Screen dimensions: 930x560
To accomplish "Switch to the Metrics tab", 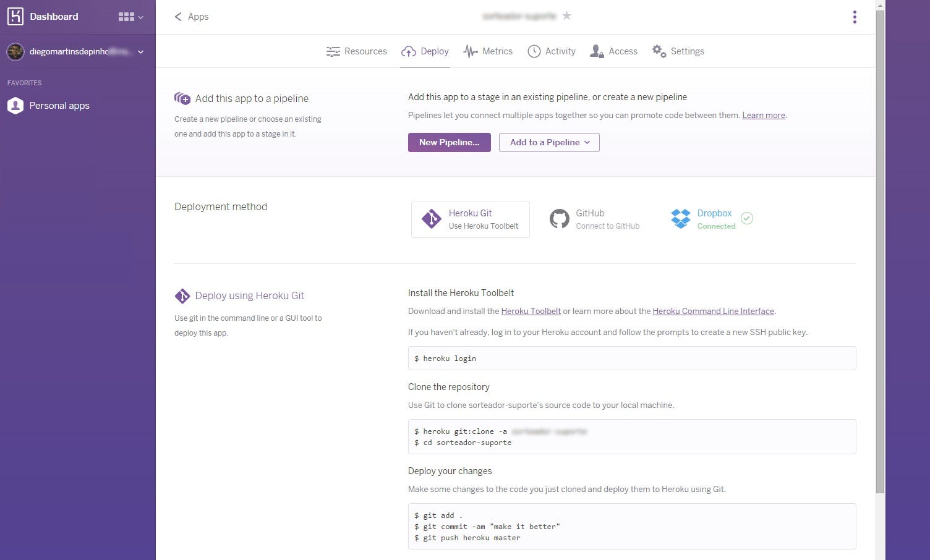I will coord(488,51).
